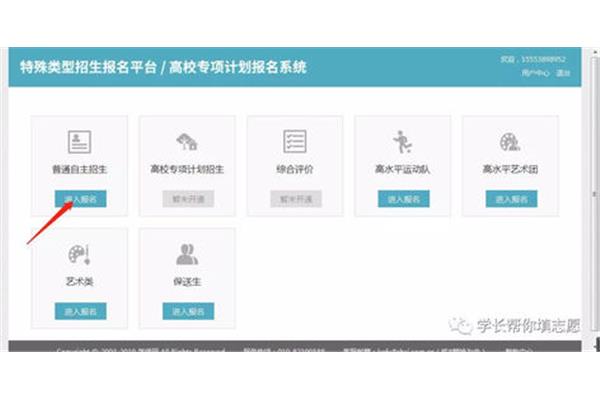600x400 pixels.
Task: Open the 用户中心 link in header
Action: [535, 73]
